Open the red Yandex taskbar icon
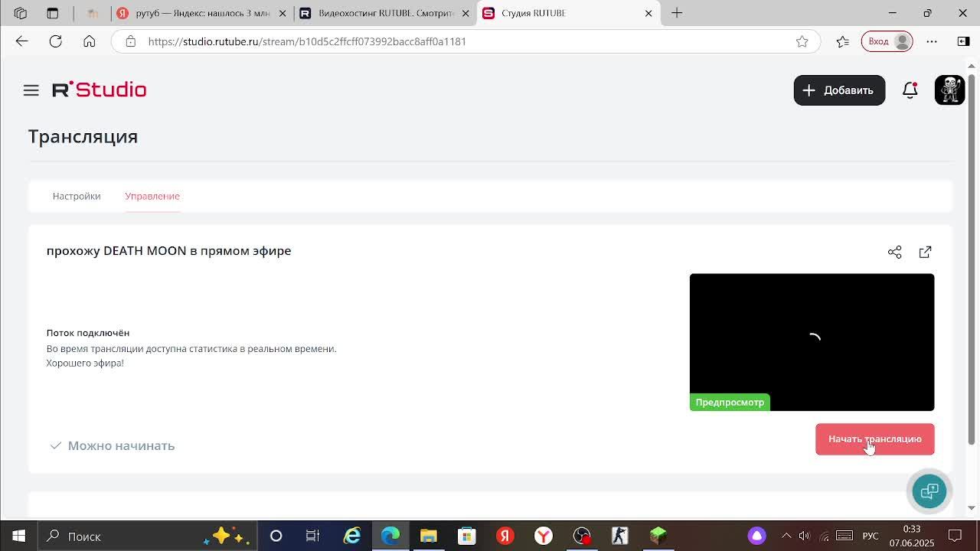 click(x=505, y=536)
